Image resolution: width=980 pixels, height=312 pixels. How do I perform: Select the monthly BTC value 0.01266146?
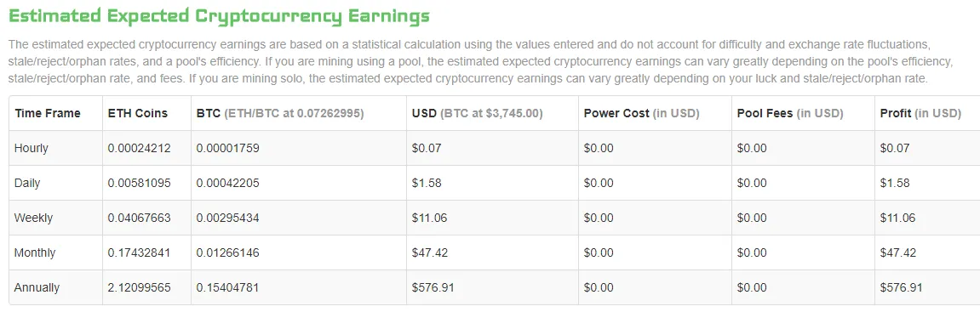[x=227, y=252]
